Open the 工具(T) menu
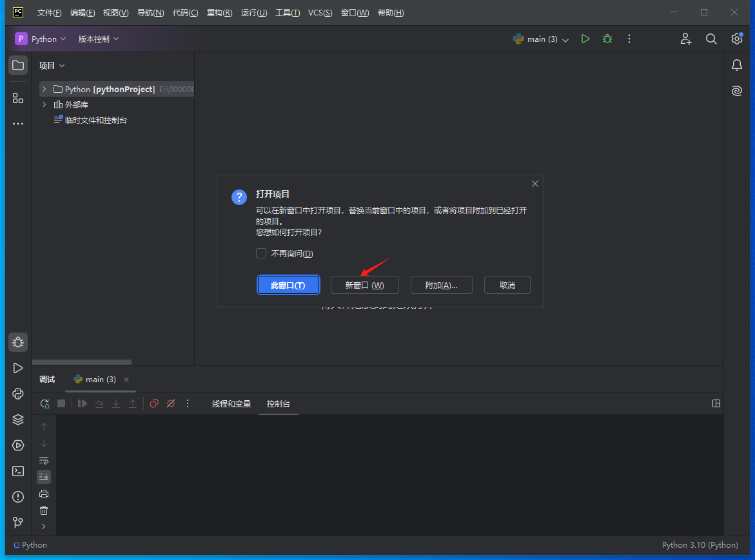 (288, 12)
